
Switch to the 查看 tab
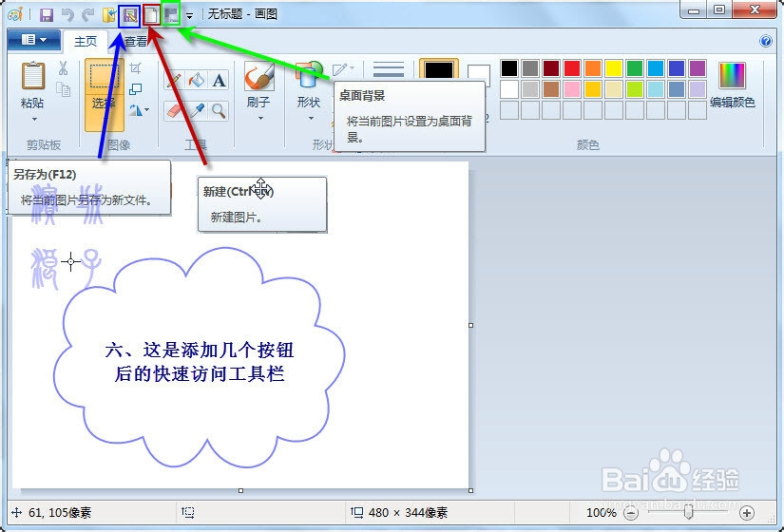click(x=136, y=42)
